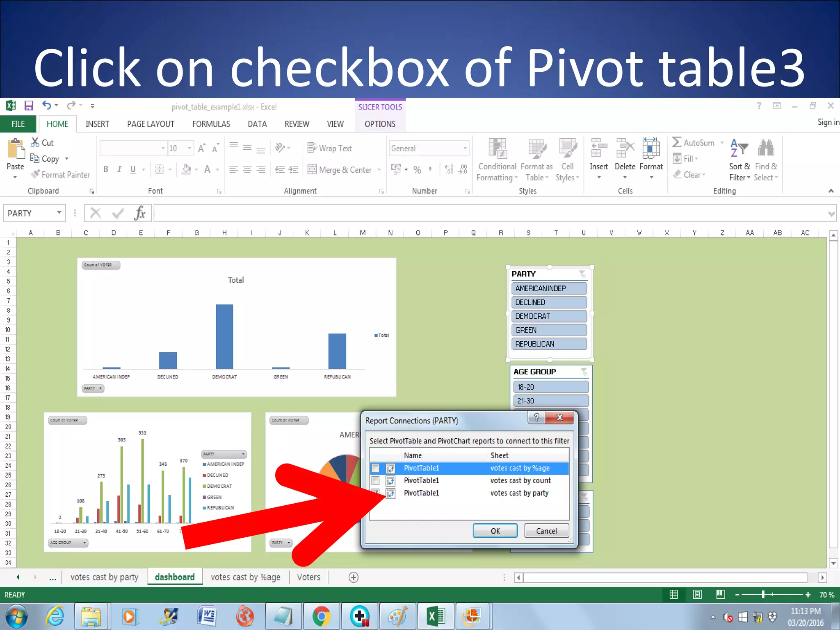Viewport: 840px width, 630px height.
Task: Open AGE GROUP field button on chart
Action: [x=68, y=543]
